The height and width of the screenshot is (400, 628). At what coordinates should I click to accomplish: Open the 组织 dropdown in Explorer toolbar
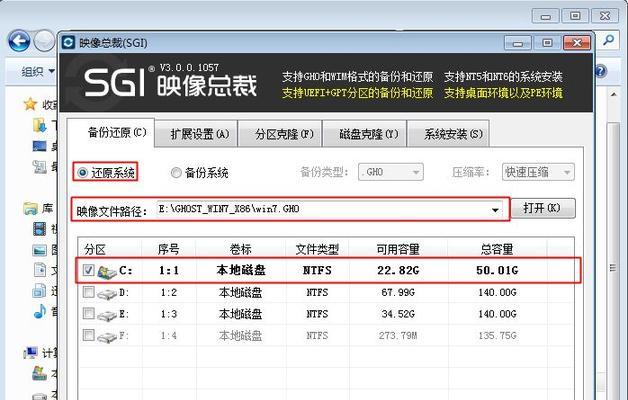38,72
